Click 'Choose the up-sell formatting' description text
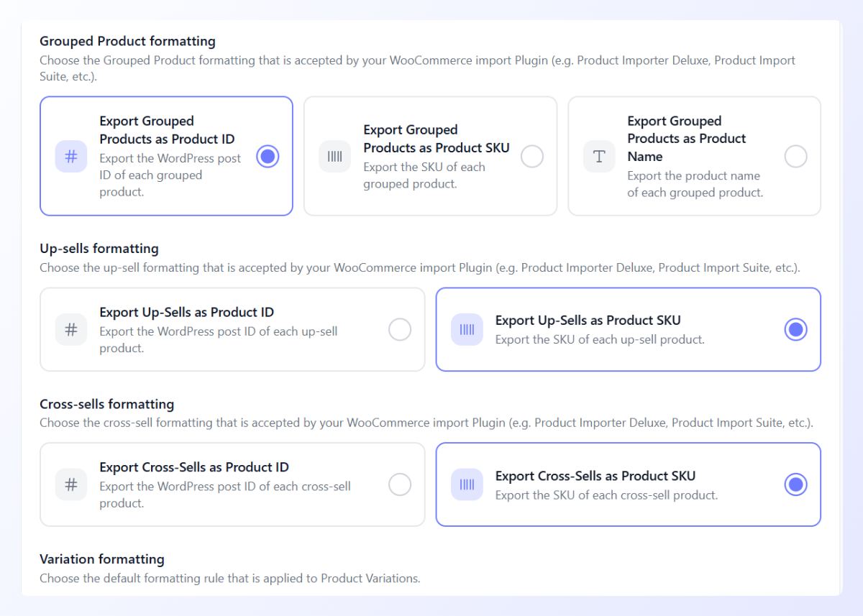Screen dimensions: 863x616 tap(420, 267)
